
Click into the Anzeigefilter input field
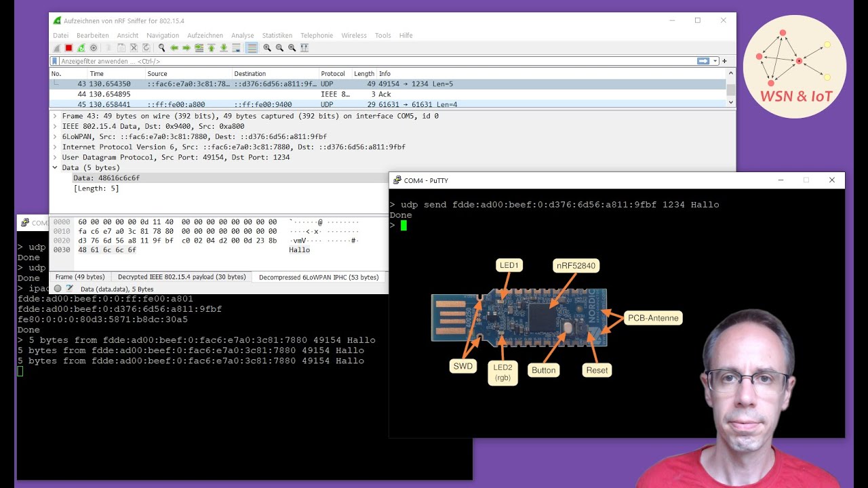pos(376,61)
